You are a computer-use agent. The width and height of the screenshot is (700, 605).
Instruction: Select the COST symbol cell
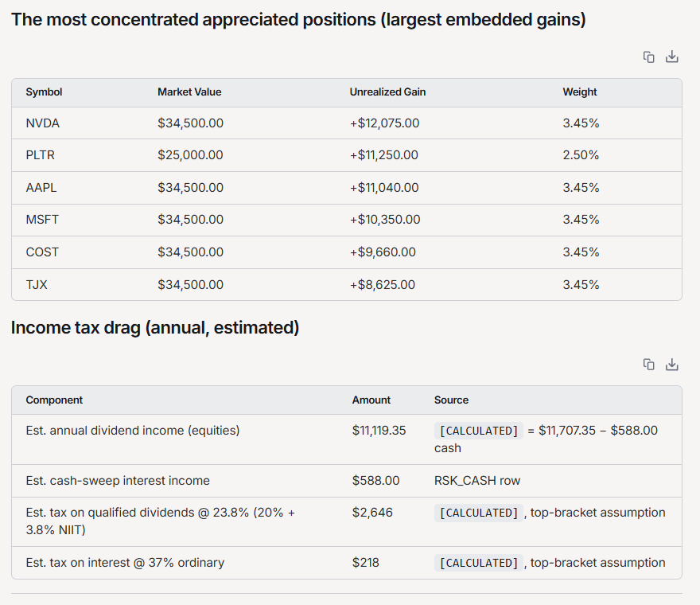42,252
